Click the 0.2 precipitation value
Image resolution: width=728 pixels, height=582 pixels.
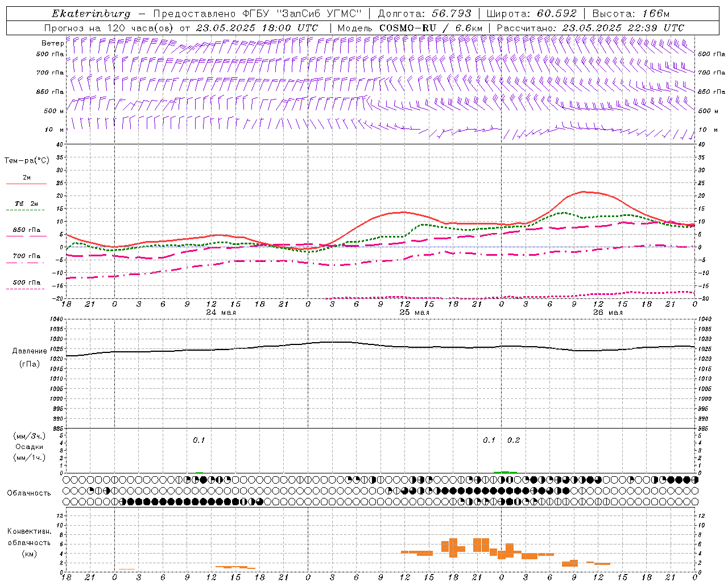514,440
